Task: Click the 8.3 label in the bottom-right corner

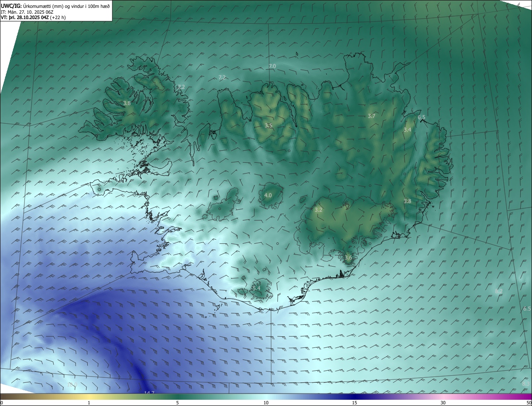Action: (526, 384)
